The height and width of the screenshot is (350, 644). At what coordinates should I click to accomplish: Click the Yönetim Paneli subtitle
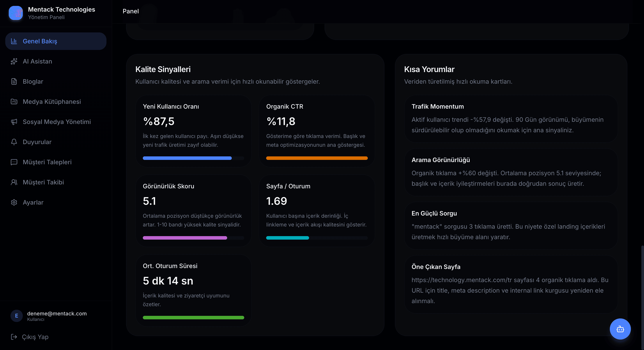[46, 17]
